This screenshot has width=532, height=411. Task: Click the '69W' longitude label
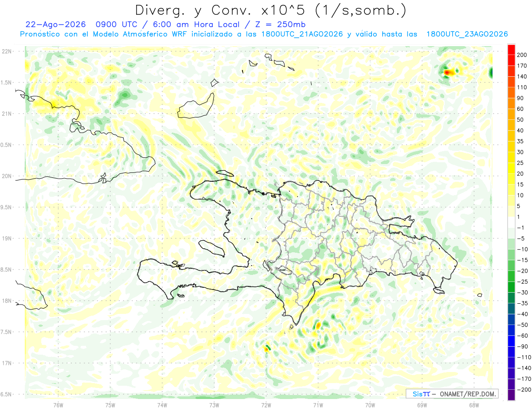point(422,404)
